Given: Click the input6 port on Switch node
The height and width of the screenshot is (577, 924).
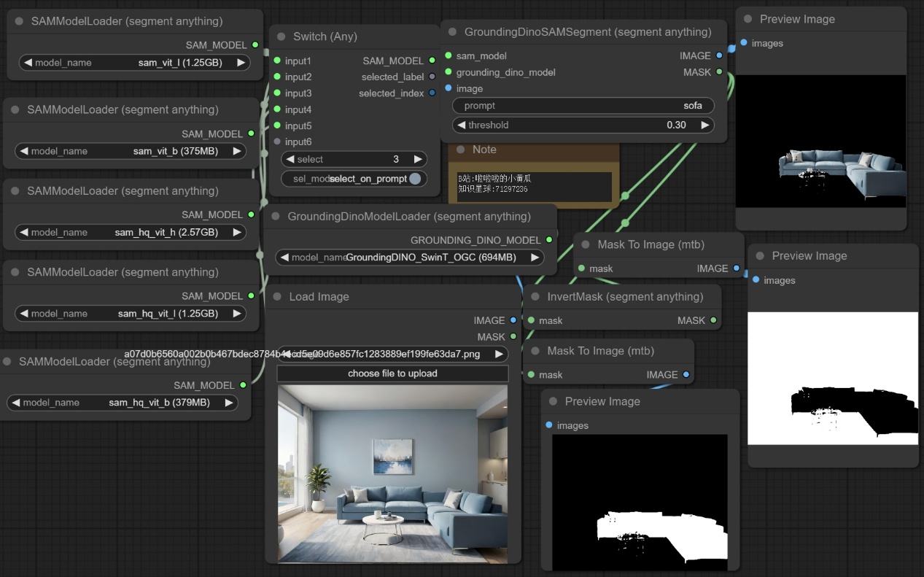Looking at the screenshot, I should point(277,142).
